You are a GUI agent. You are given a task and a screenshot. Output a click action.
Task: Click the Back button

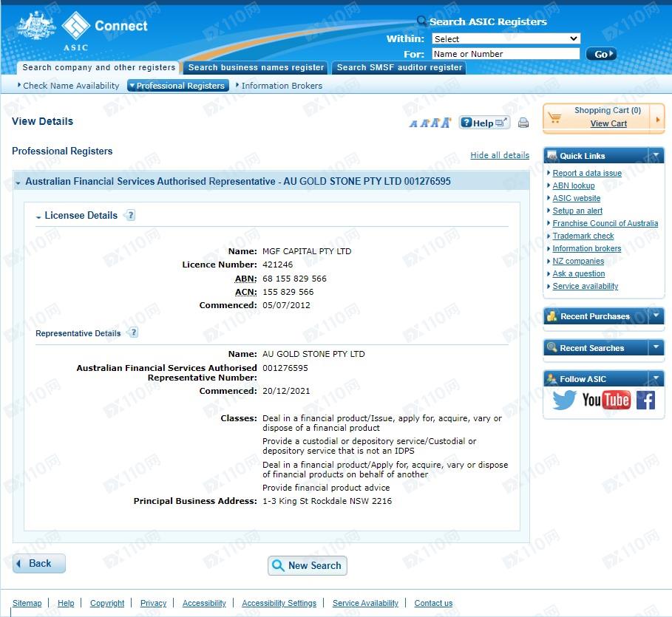[39, 563]
